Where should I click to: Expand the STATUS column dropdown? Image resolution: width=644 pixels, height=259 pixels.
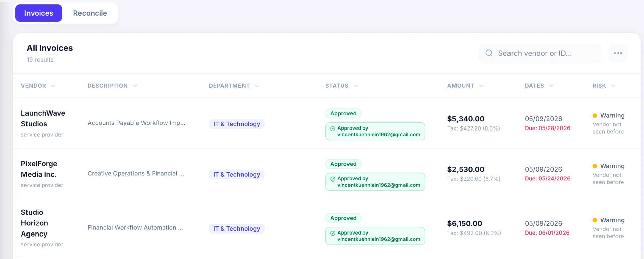pyautogui.click(x=356, y=86)
